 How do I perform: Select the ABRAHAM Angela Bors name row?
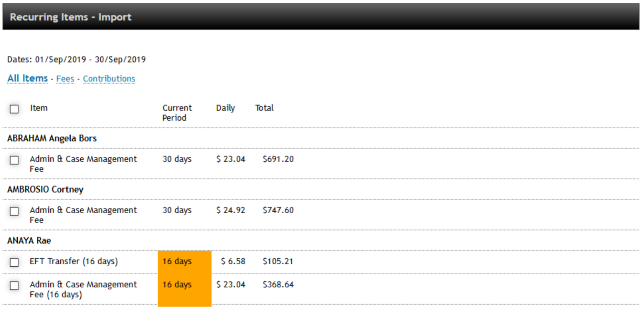pyautogui.click(x=51, y=138)
